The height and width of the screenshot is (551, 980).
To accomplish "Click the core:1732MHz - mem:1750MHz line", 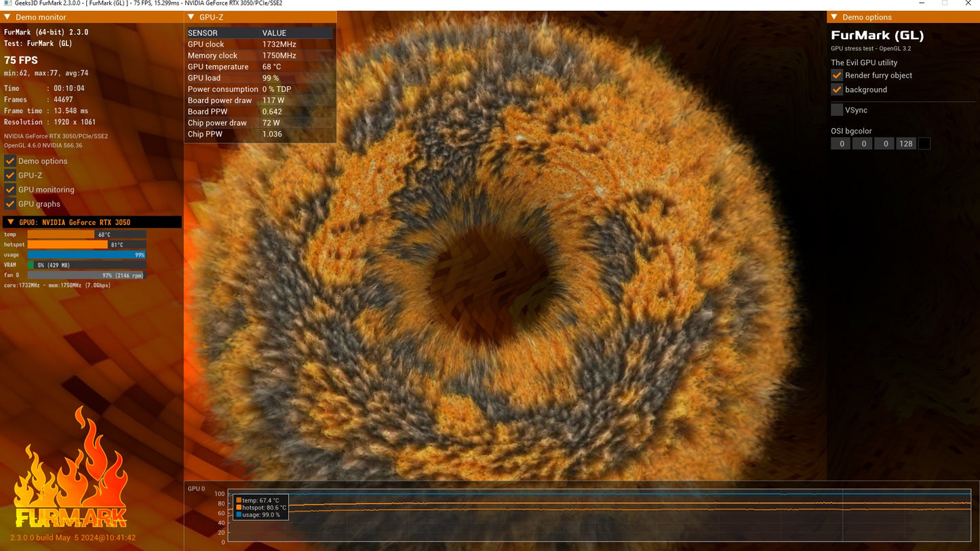I will coord(57,285).
